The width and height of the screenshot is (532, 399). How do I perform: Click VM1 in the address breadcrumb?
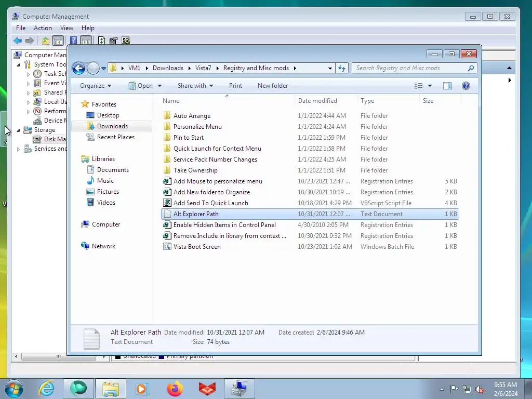click(x=135, y=68)
